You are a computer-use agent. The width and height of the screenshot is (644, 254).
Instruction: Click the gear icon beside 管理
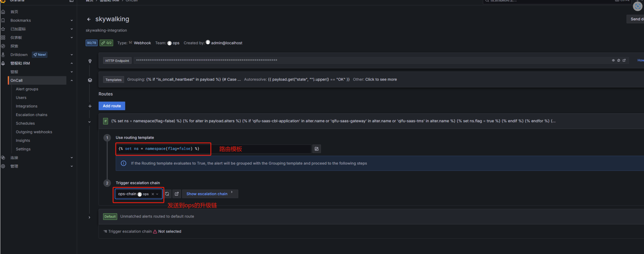click(x=3, y=166)
